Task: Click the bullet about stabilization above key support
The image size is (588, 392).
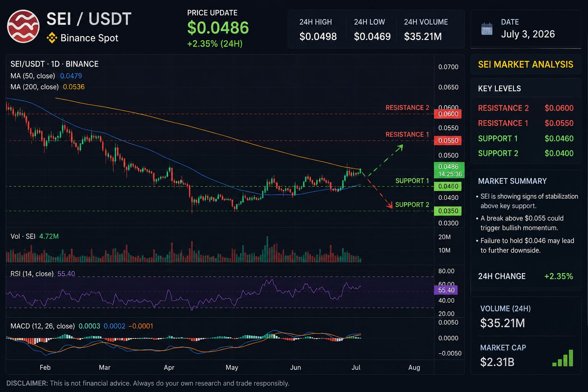Action: point(527,201)
